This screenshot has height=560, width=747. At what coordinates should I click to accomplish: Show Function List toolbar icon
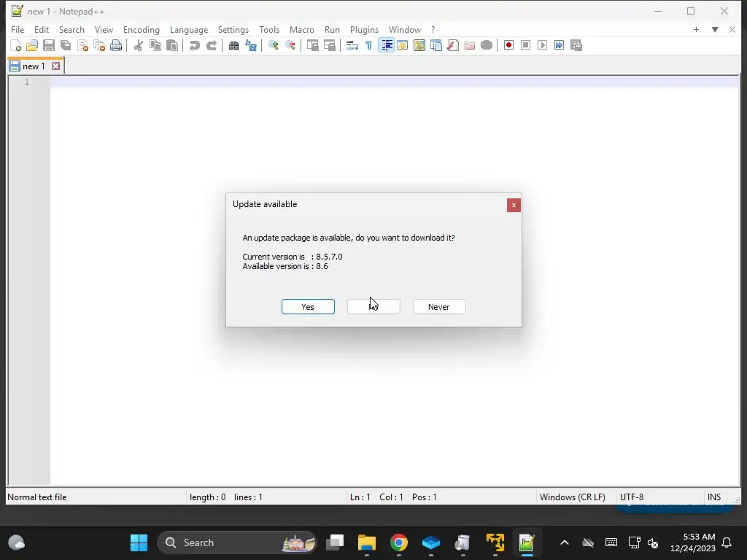coord(452,45)
